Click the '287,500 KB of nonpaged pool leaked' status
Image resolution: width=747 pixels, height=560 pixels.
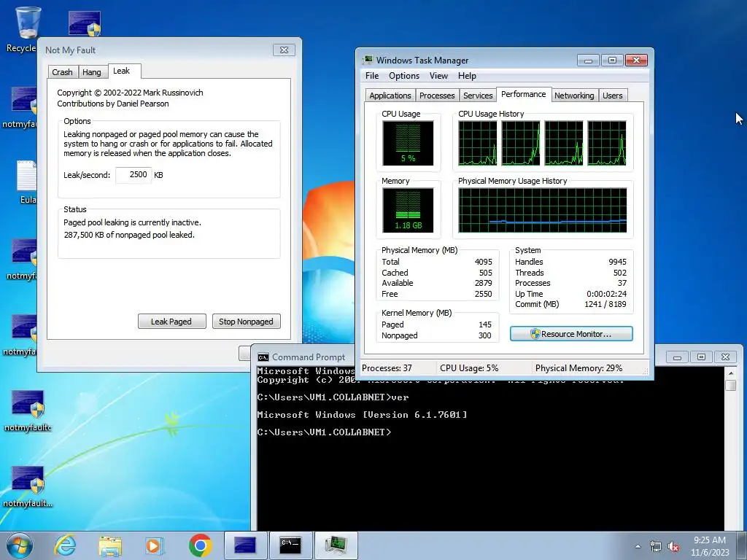tap(129, 235)
